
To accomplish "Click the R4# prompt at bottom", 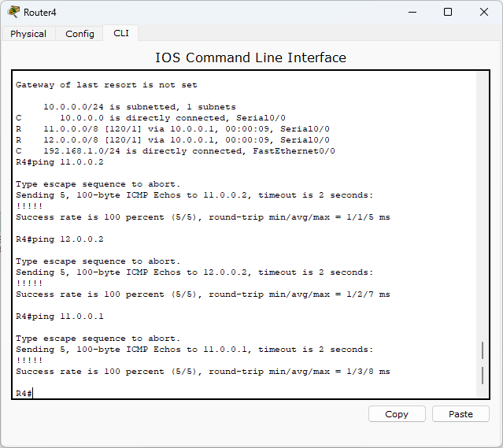I will click(x=24, y=394).
